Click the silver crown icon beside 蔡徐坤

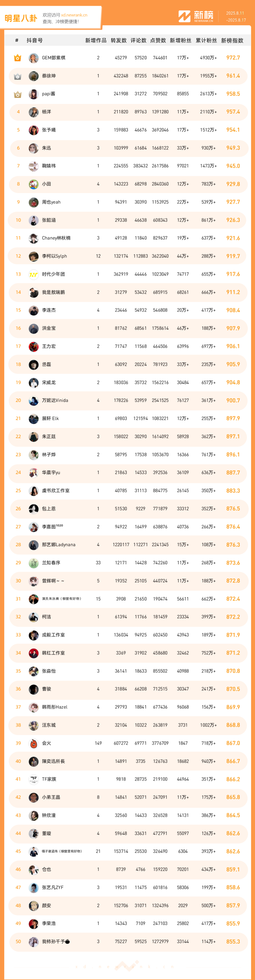17,76
